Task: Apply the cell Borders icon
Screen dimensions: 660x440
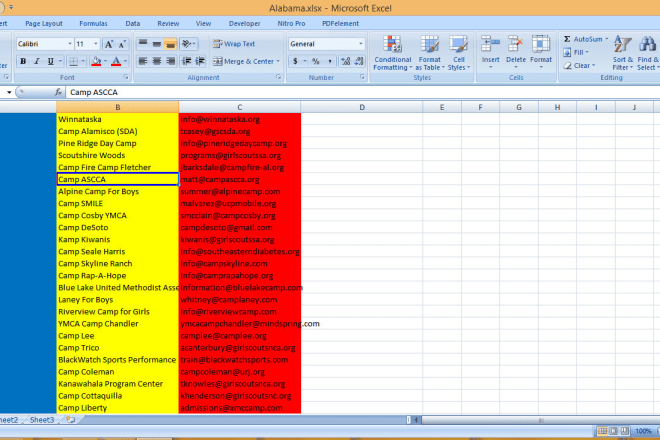Action: (74, 61)
